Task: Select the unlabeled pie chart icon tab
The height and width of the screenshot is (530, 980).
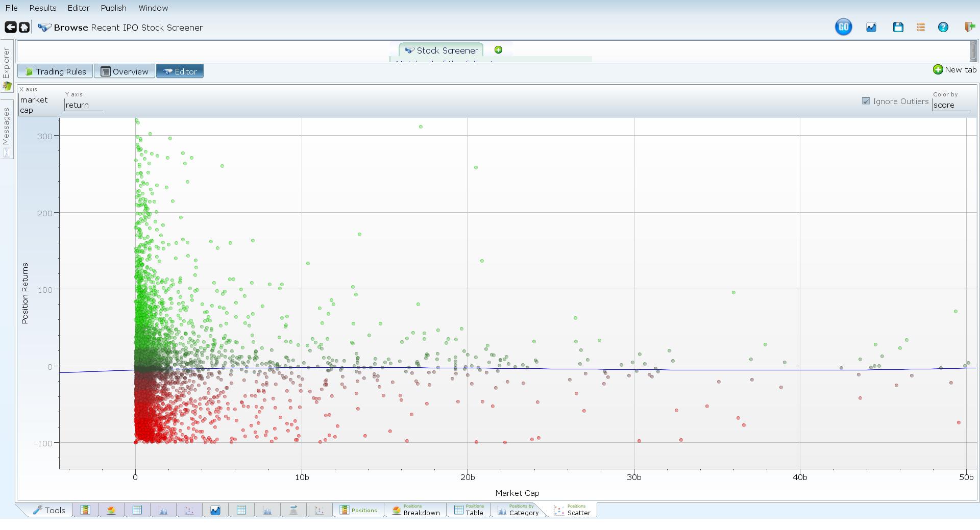Action: click(111, 510)
